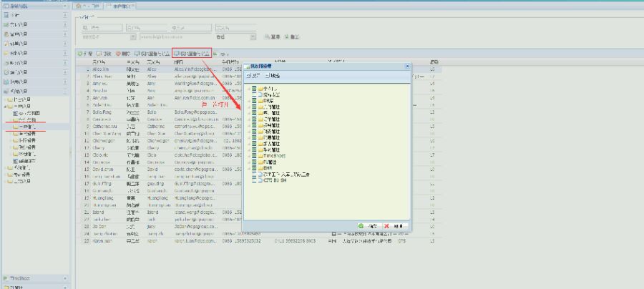Click the collapse-all item in dialog toolbar
The image size is (644, 289).
pyautogui.click(x=273, y=76)
